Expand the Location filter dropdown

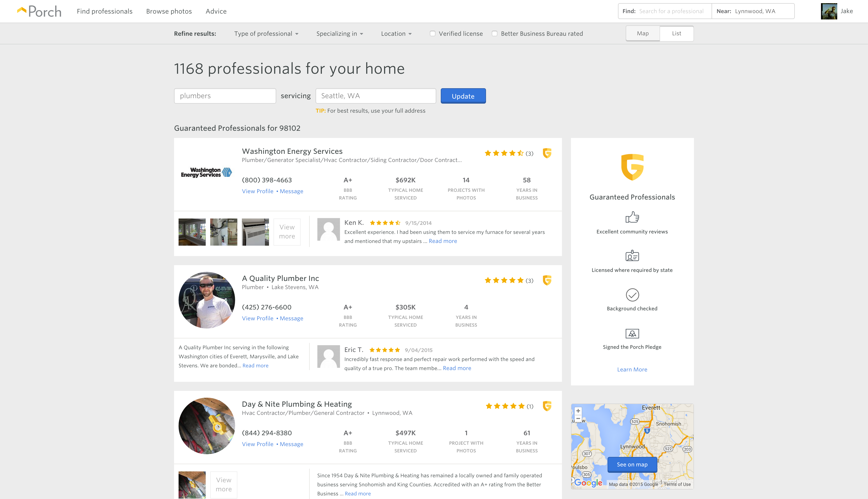point(396,33)
